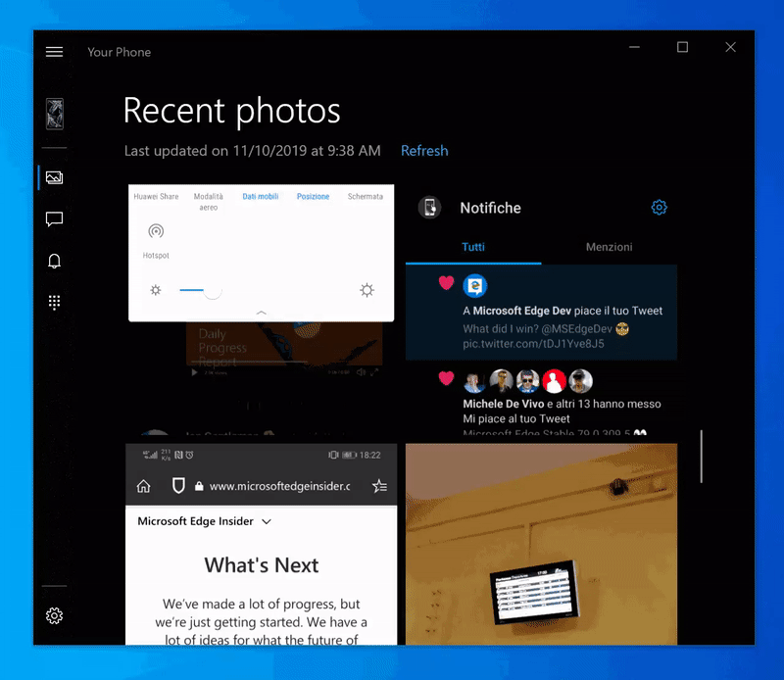Viewport: 784px width, 680px height.
Task: Expand the Microsoft Edge Insider dropdown
Action: 266,521
